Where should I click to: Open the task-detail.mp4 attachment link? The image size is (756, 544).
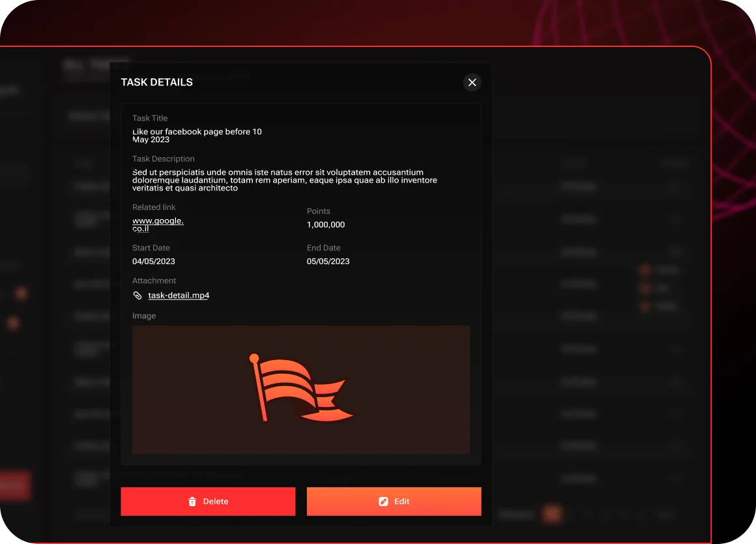point(179,295)
